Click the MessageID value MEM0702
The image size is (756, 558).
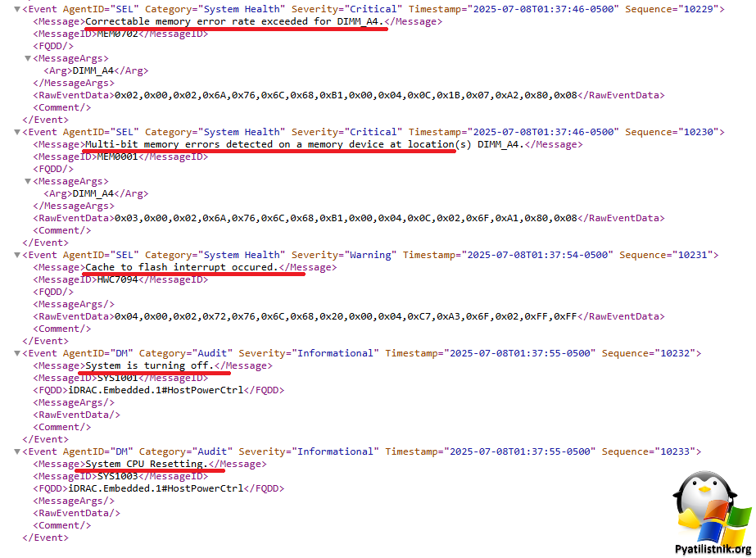(x=118, y=34)
